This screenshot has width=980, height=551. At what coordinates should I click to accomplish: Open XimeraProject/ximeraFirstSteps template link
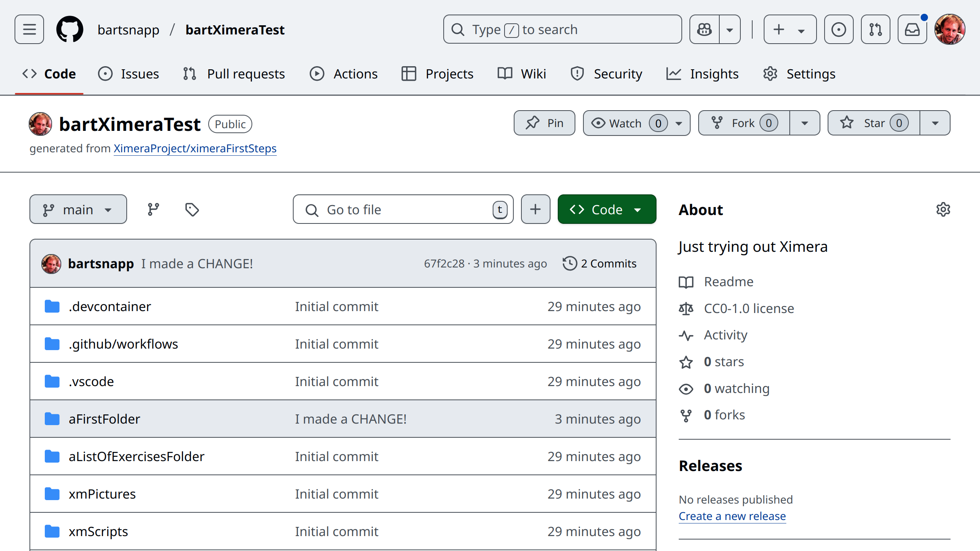coord(195,148)
